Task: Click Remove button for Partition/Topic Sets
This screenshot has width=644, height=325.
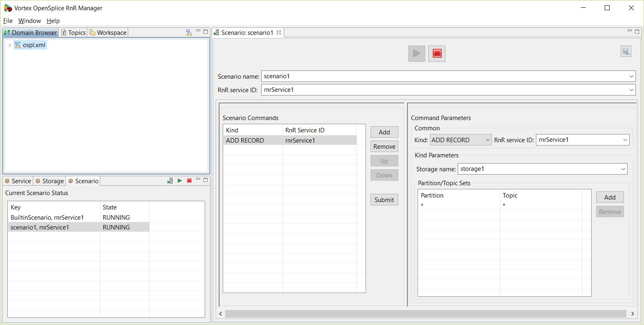Action: point(610,211)
